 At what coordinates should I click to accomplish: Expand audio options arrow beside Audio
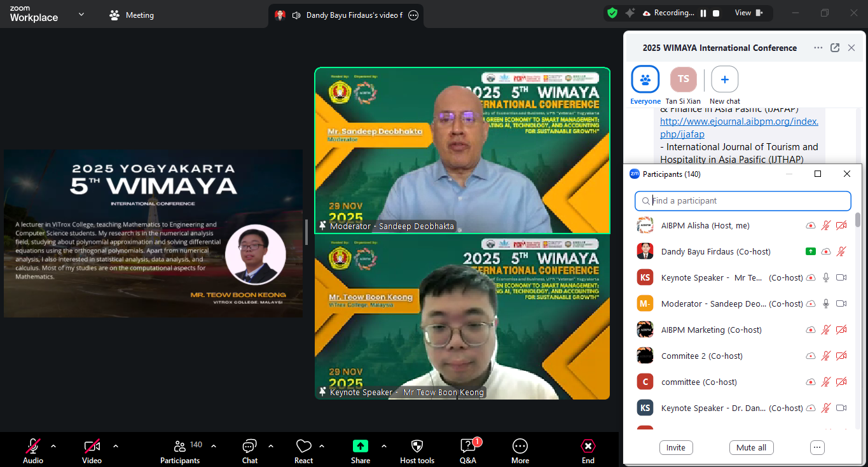pyautogui.click(x=53, y=446)
